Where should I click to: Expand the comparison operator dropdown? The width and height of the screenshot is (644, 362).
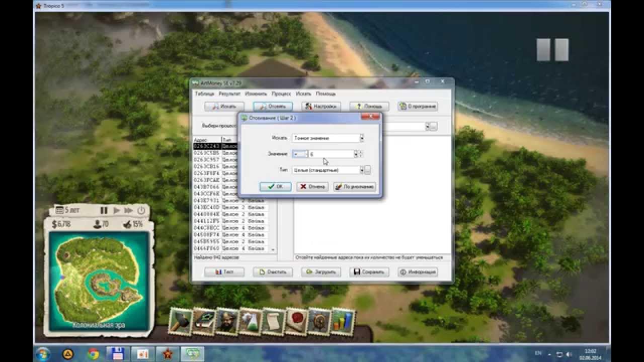[x=305, y=154]
